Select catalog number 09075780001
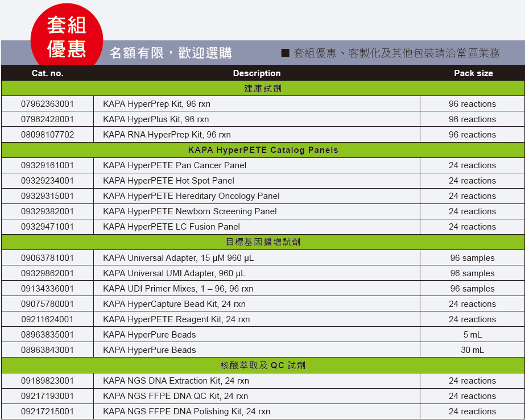The image size is (525, 420). pyautogui.click(x=47, y=304)
